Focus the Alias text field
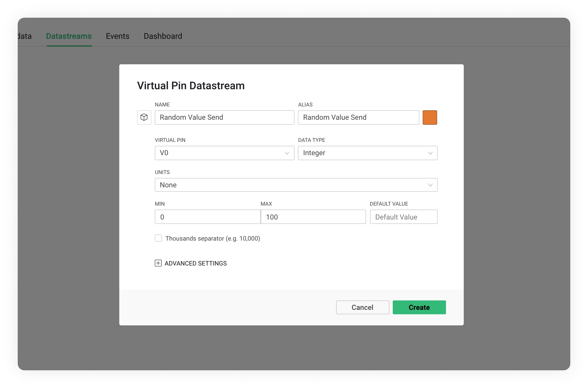The height and width of the screenshot is (388, 588). tap(358, 117)
